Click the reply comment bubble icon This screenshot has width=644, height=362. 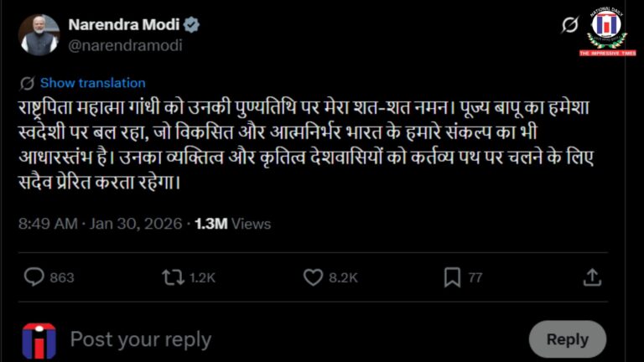coord(34,277)
